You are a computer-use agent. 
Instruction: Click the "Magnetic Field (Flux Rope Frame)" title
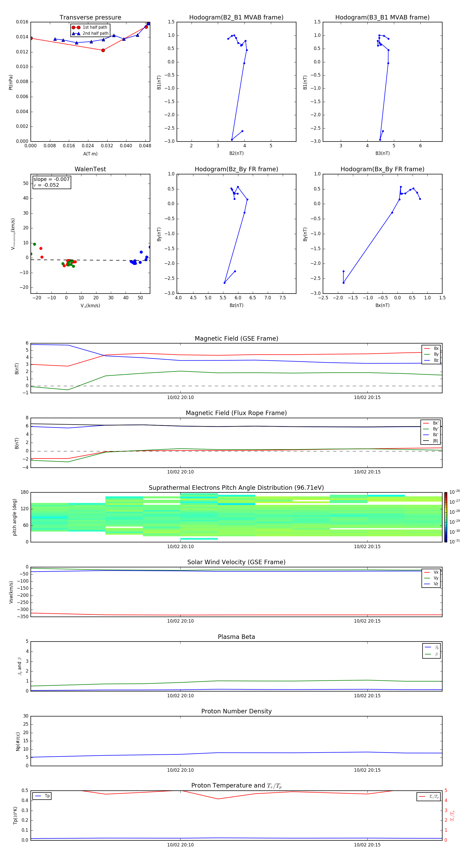click(x=236, y=413)
